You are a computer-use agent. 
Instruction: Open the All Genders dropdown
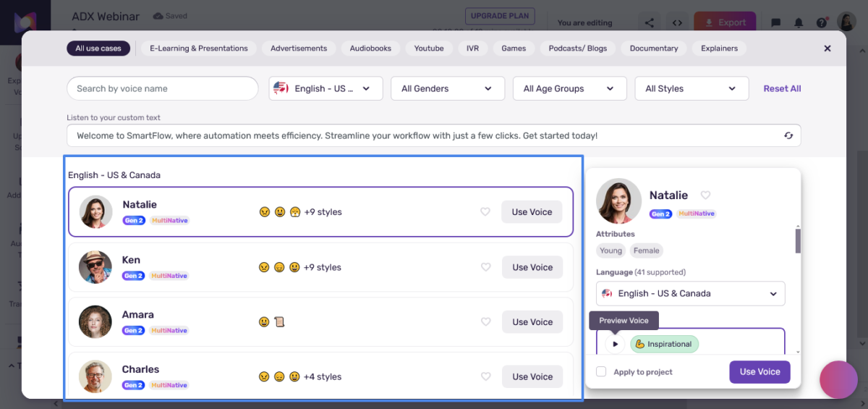pos(447,88)
